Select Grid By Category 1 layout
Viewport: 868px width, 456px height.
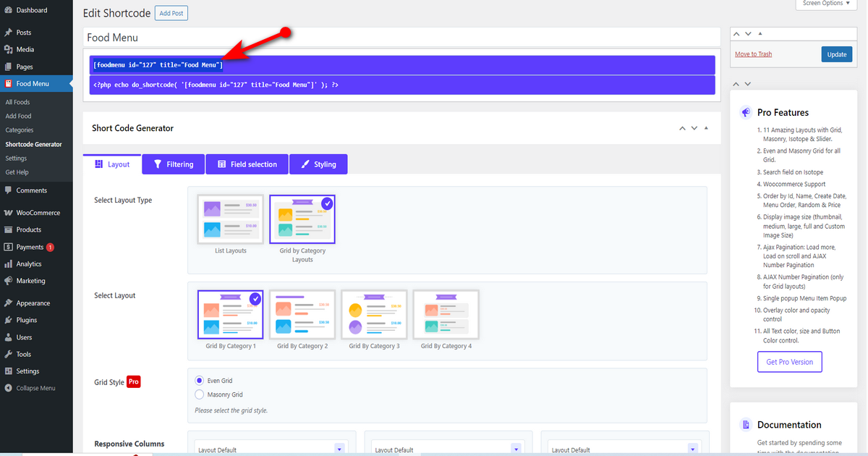point(231,315)
